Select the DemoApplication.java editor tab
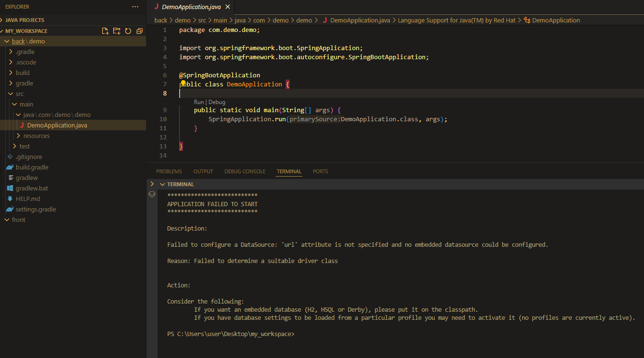This screenshot has height=358, width=644. click(191, 7)
